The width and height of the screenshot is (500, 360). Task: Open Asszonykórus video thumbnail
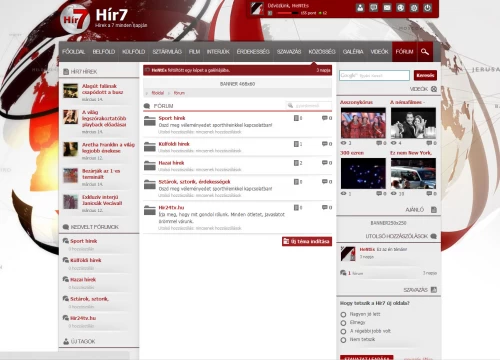point(363,123)
